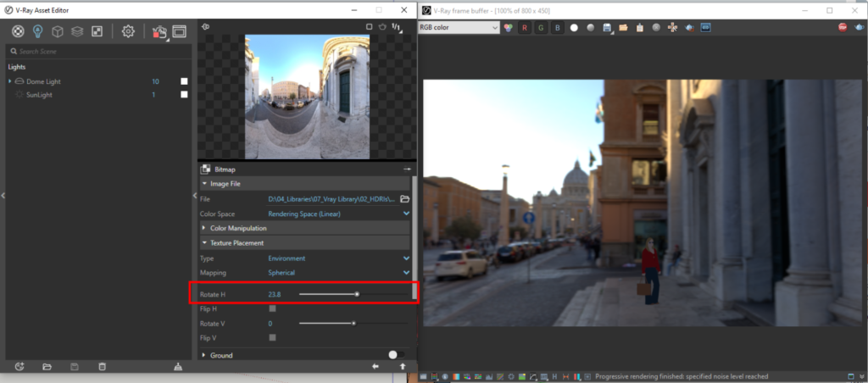Toggle SunLight enable checkbox
The image size is (868, 383).
[184, 95]
